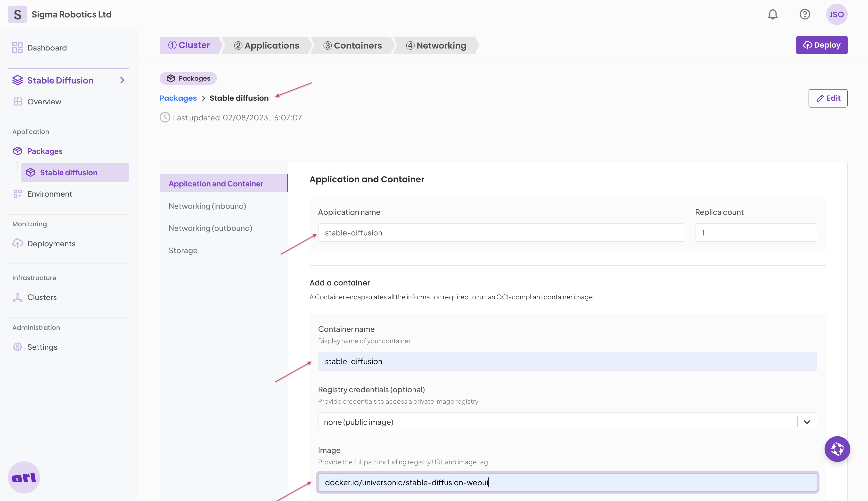Click the Packages badge cube icon
This screenshot has height=501, width=868.
click(171, 78)
